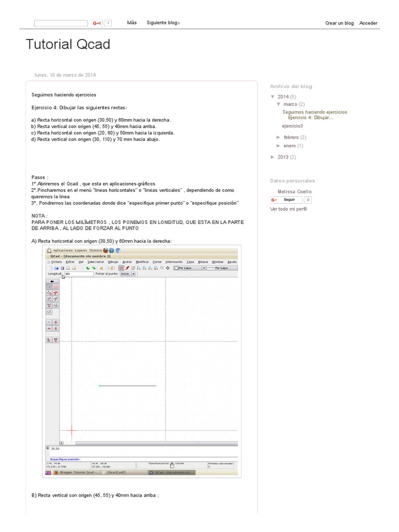Open the Más menu in blog navbar
Viewport: 399px width, 532px height.
[132, 23]
